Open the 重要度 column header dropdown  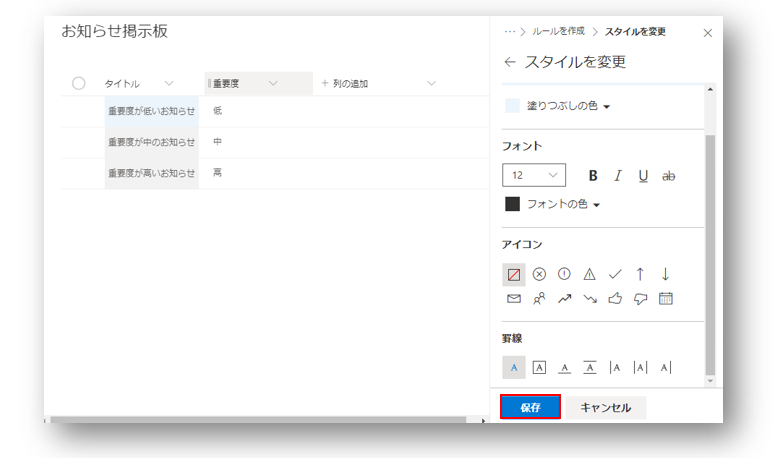click(273, 84)
